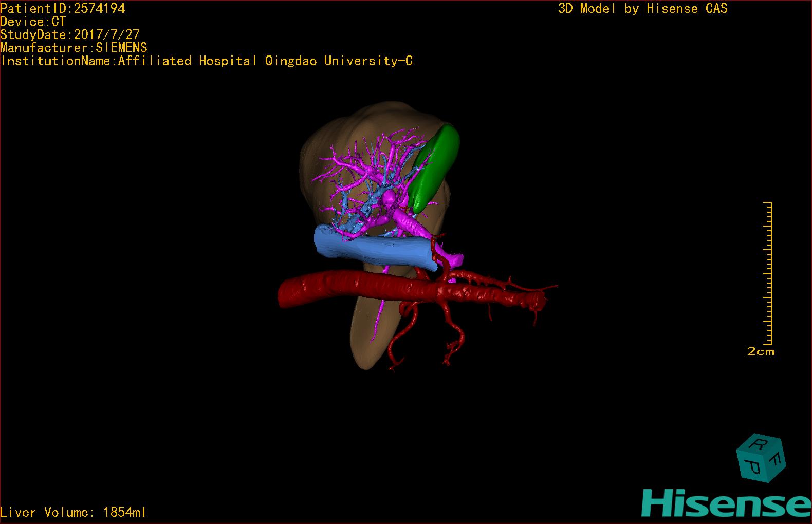The height and width of the screenshot is (524, 812).
Task: Click the Manufacturer:SIEMENS text
Action: click(x=73, y=48)
